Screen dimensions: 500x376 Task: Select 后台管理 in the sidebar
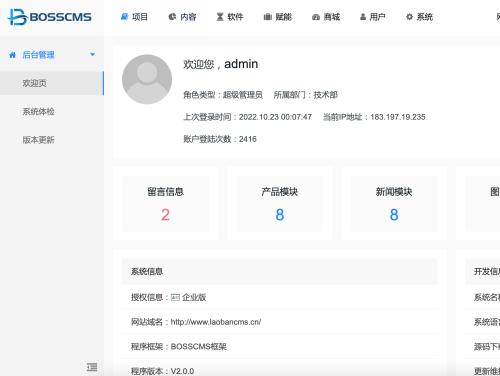[x=38, y=55]
